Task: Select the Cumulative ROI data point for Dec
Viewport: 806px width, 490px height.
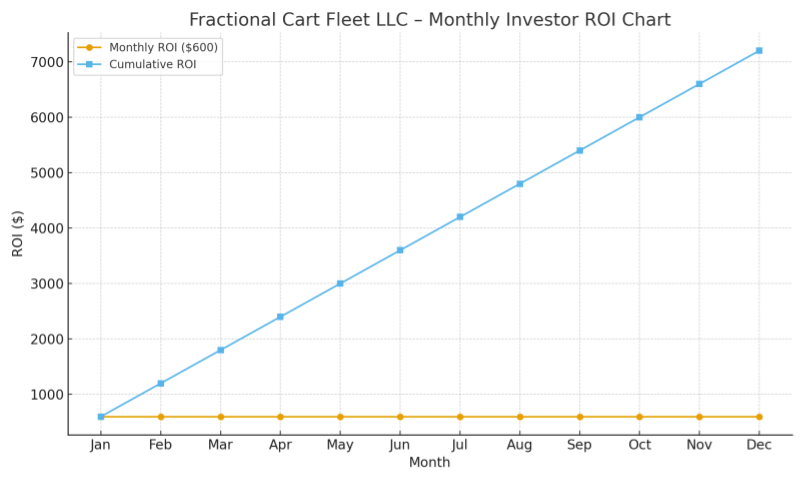Action: (759, 50)
